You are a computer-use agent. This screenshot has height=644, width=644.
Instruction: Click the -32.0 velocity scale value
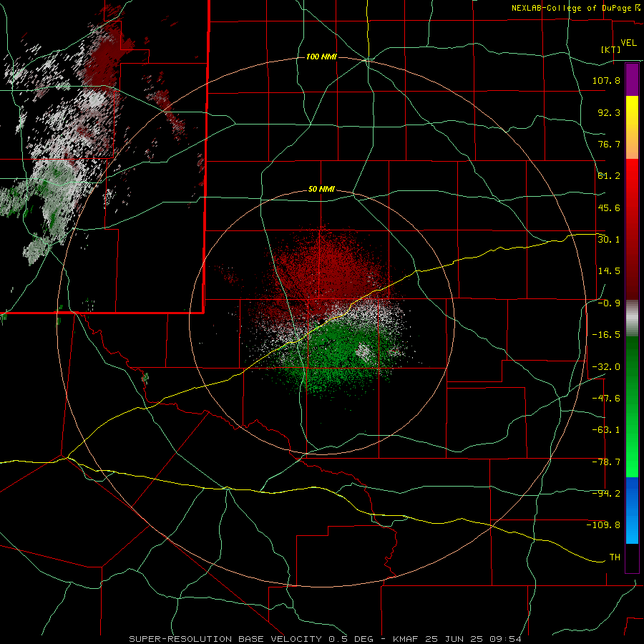606,367
